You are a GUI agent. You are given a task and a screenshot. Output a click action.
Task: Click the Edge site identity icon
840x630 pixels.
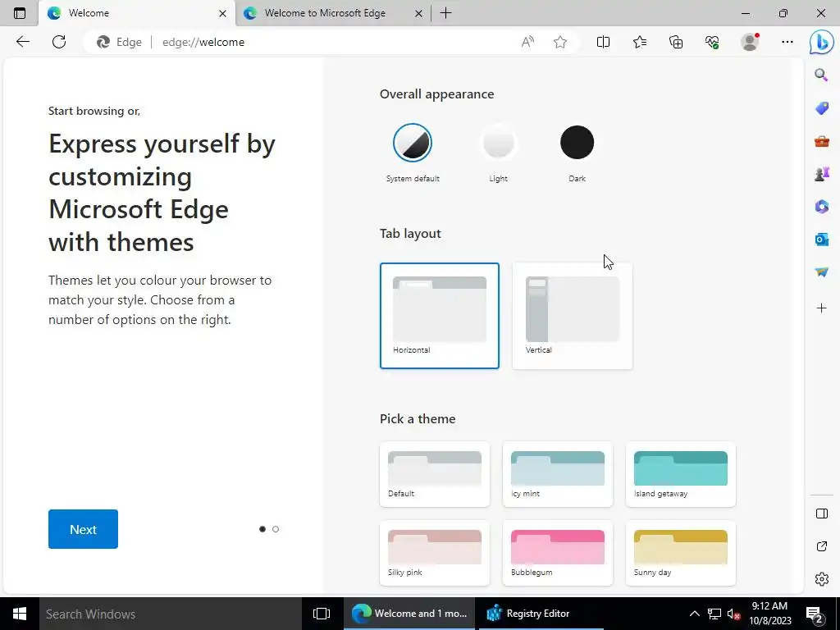(x=119, y=42)
